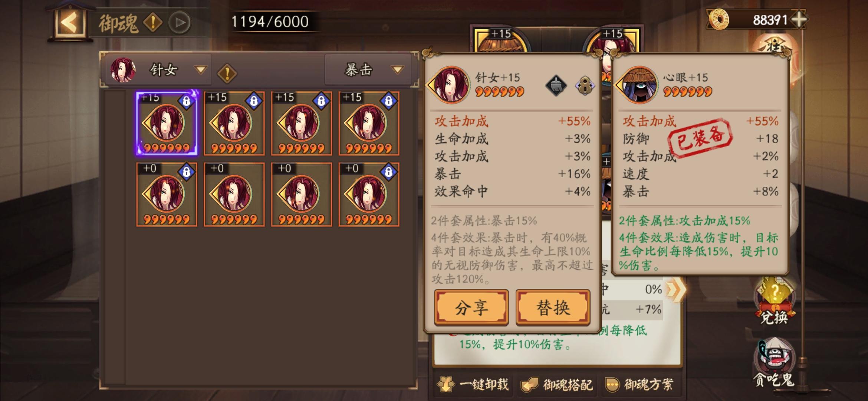The height and width of the screenshot is (401, 868).
Task: Open the 一键卸载 tab
Action: click(473, 385)
